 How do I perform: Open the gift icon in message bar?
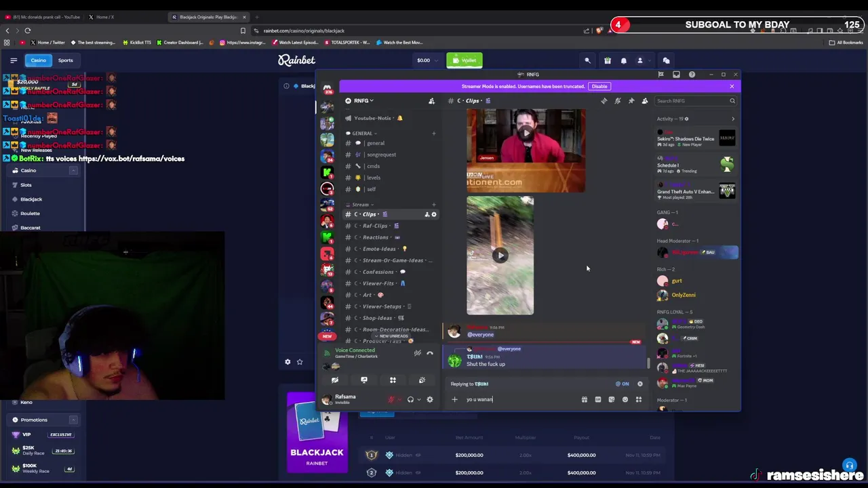click(x=584, y=400)
